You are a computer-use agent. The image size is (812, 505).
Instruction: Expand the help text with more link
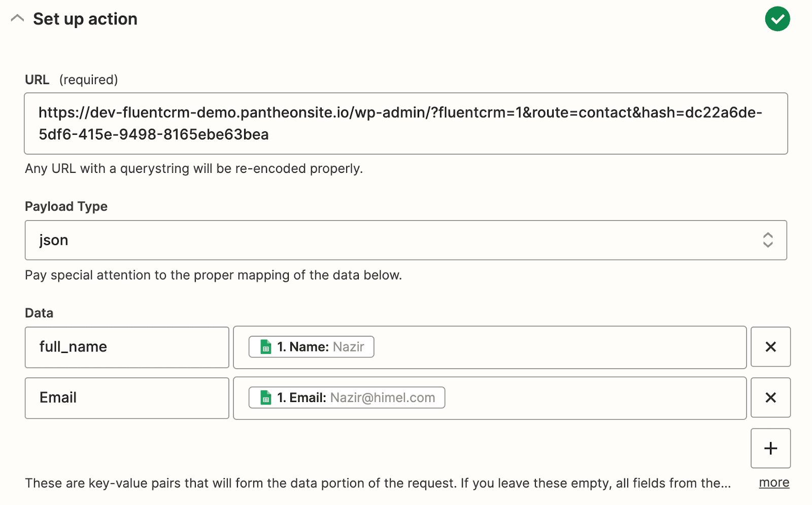click(774, 483)
